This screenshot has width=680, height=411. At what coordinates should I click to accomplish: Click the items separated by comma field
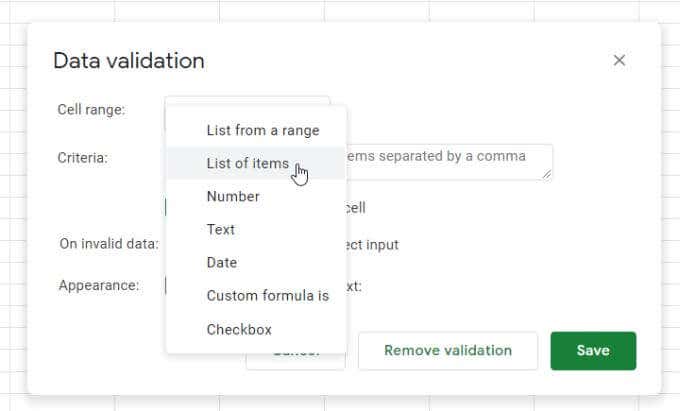click(x=450, y=161)
